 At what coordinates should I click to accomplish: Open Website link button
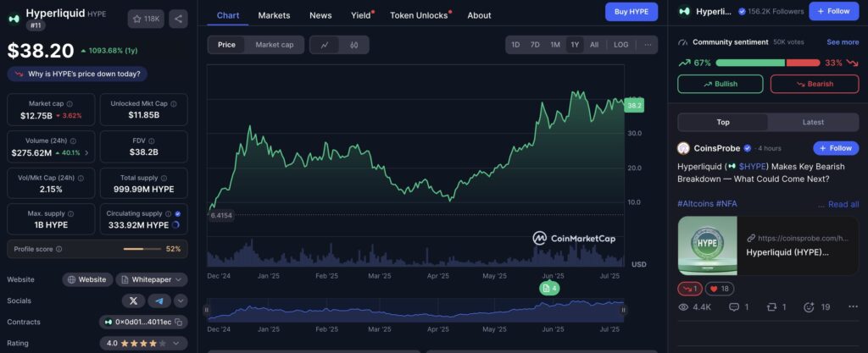[x=87, y=279]
